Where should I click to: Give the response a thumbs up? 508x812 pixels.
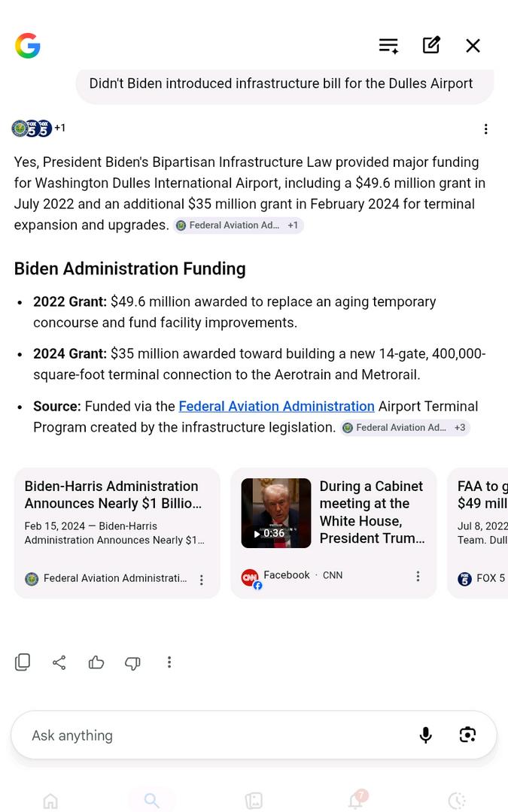coord(96,662)
